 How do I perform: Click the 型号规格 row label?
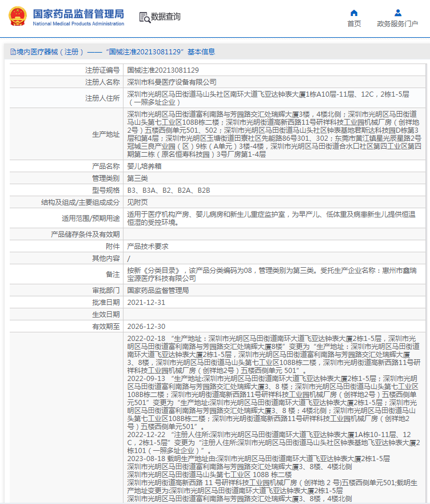click(106, 191)
